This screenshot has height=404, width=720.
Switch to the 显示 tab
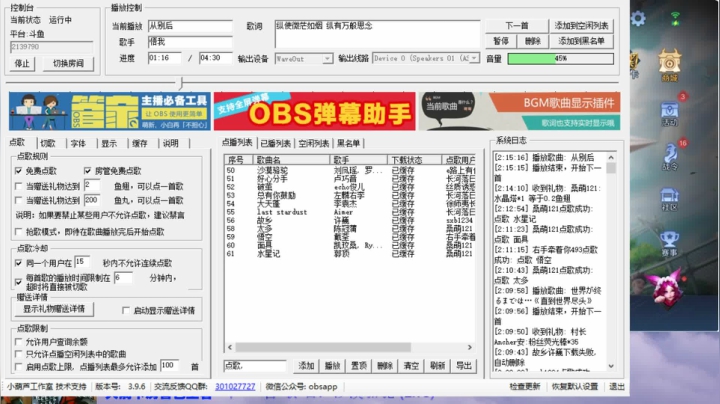[x=109, y=143]
